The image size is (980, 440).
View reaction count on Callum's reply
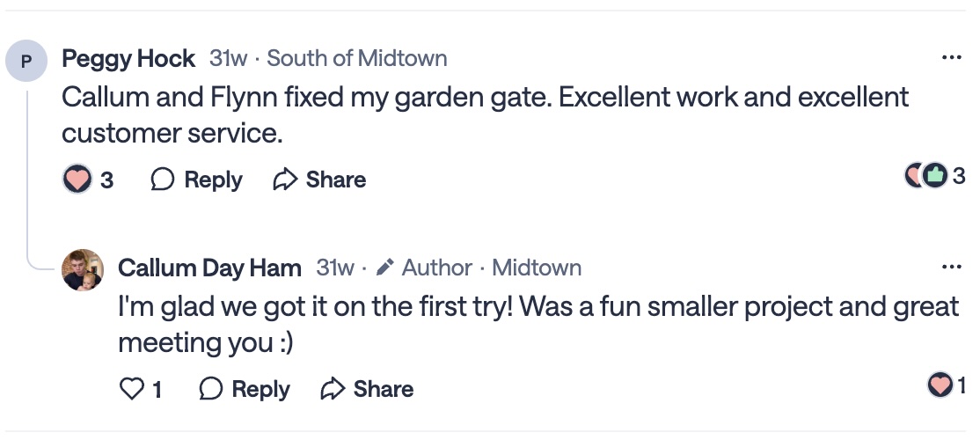point(947,385)
